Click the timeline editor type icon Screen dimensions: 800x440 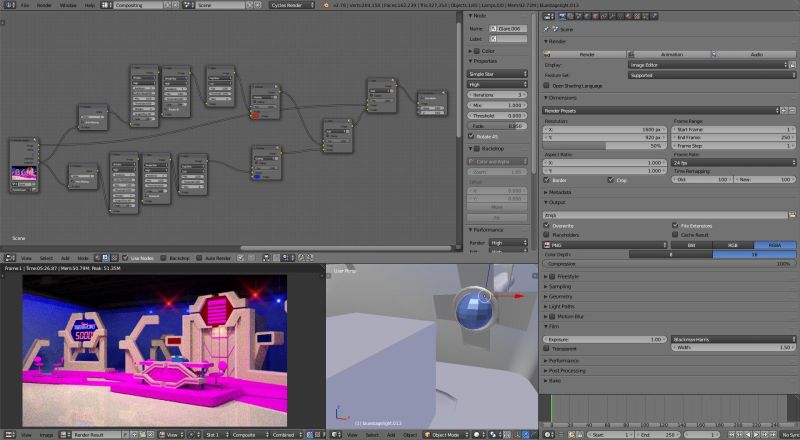click(x=547, y=435)
